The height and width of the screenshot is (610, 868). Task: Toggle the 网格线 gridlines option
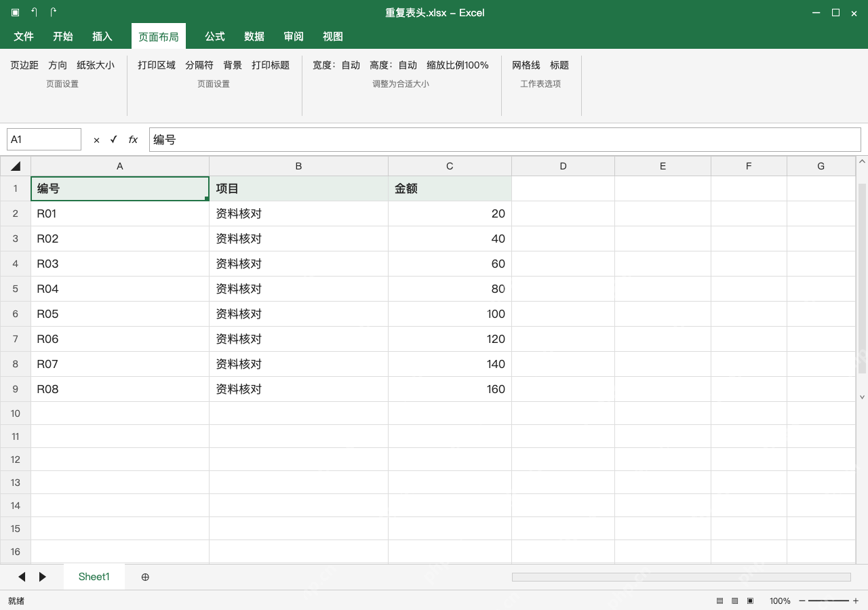point(526,65)
